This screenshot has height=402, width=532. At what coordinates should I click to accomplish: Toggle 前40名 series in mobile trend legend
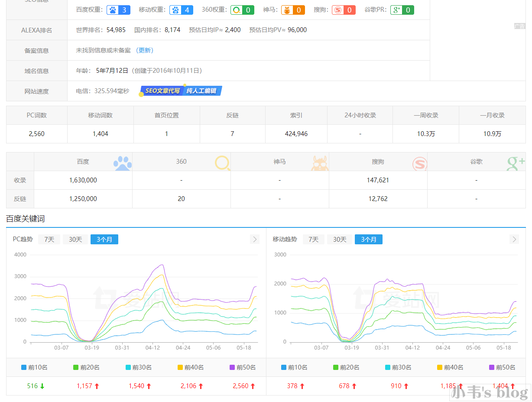click(450, 367)
